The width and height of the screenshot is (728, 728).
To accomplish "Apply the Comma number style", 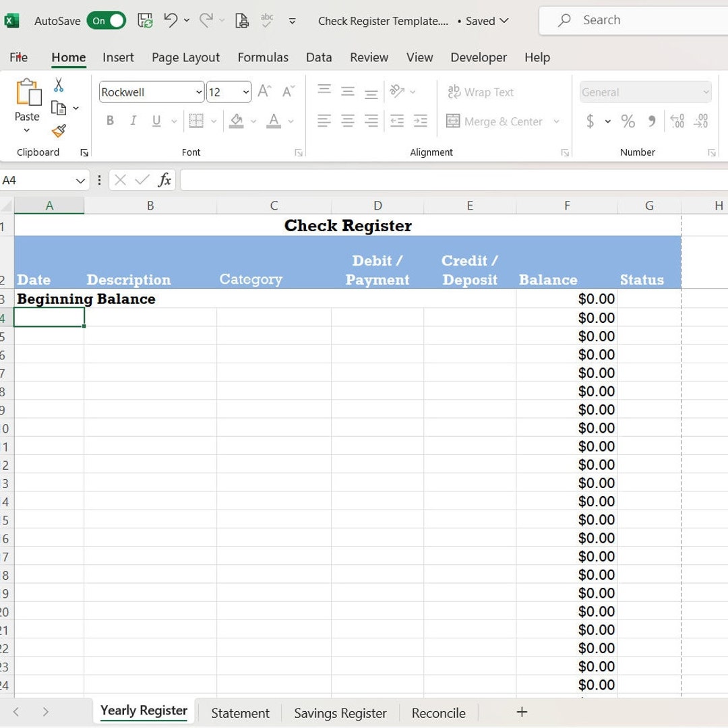I will coord(650,122).
